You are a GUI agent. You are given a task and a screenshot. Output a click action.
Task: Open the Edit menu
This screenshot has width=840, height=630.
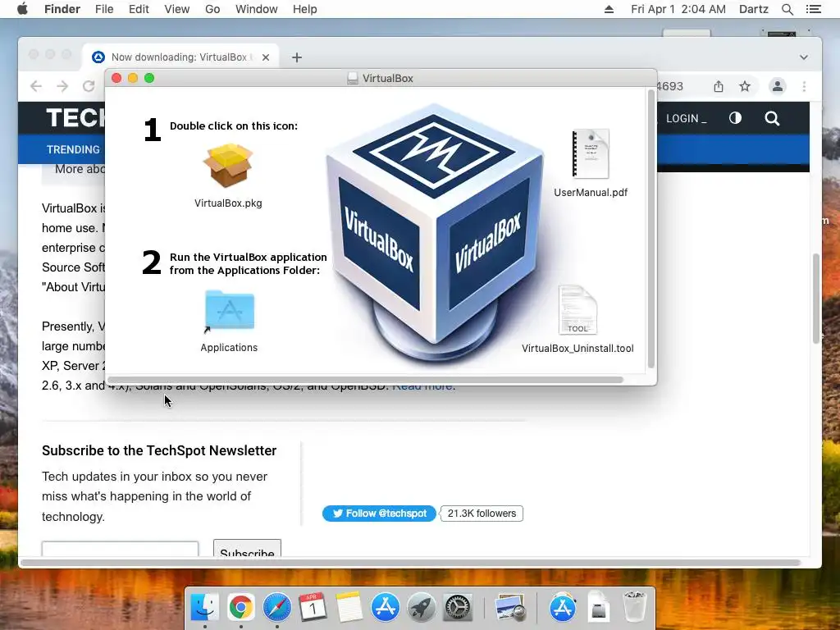[139, 9]
